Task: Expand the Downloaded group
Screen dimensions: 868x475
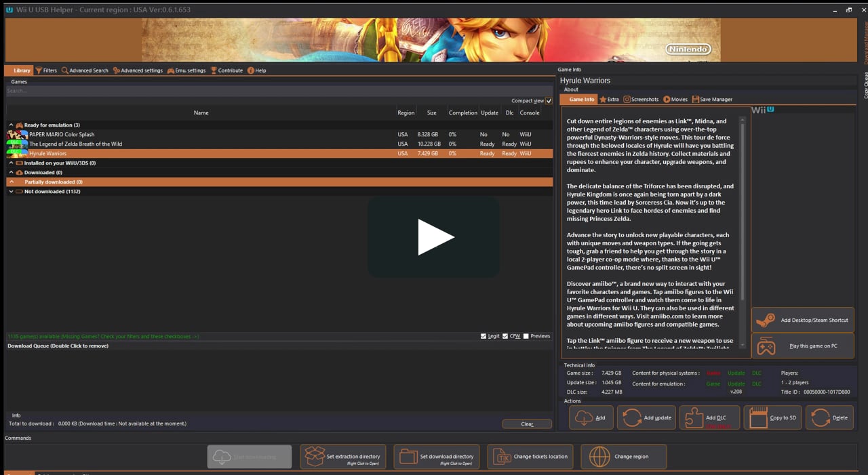Action: (x=11, y=173)
